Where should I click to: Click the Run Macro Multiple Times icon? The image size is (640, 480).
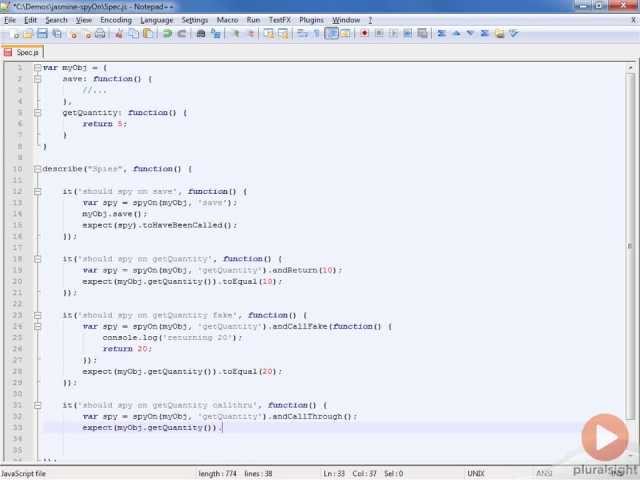tap(407, 34)
